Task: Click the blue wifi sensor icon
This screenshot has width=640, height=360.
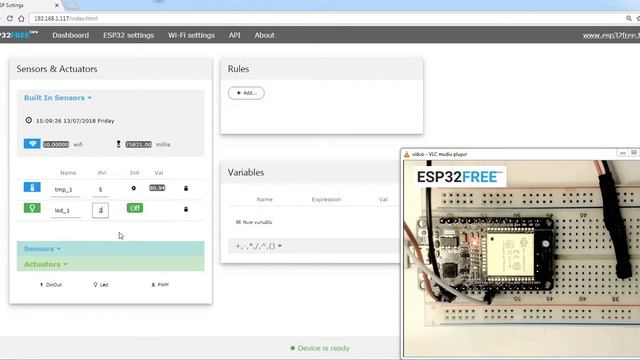Action: click(x=32, y=144)
